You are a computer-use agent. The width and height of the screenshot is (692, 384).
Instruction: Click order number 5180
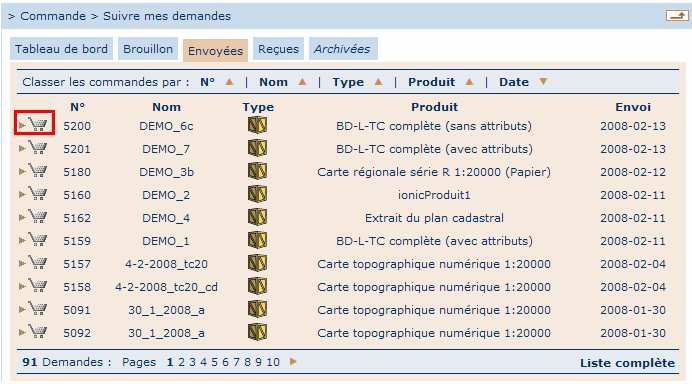[77, 172]
